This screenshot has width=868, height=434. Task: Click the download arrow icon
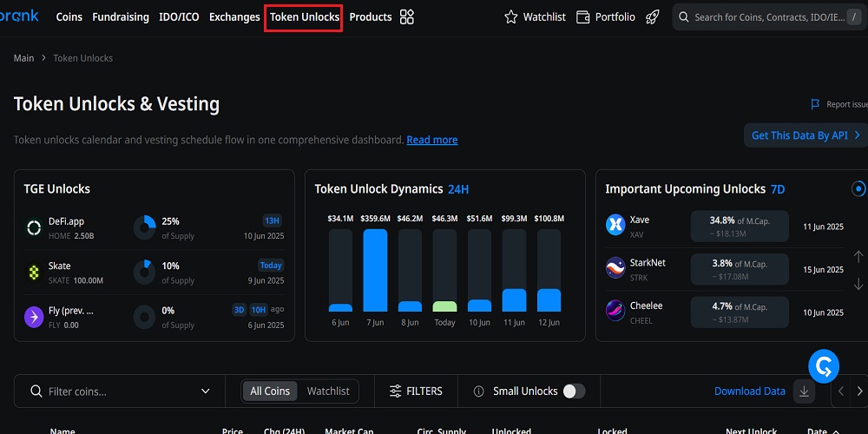coord(804,391)
